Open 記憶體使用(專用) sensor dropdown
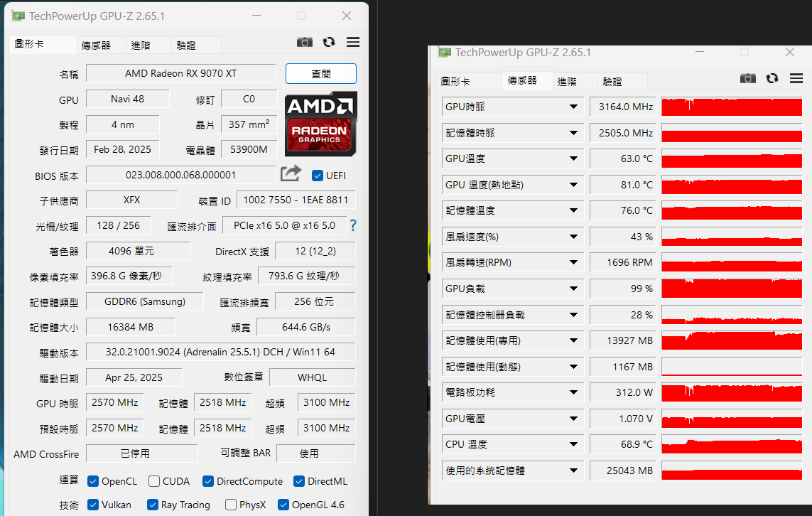Screen dimensions: 812x516 [573, 340]
